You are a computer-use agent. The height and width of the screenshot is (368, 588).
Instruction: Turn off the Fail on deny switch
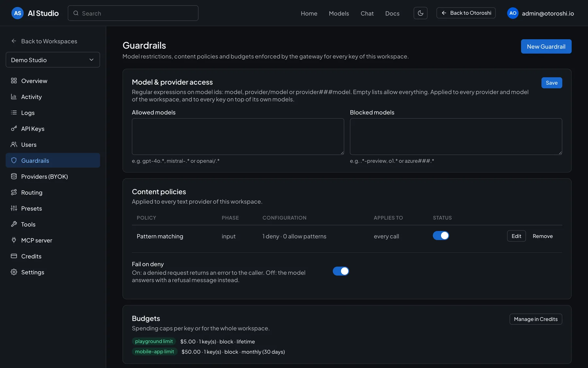click(341, 271)
